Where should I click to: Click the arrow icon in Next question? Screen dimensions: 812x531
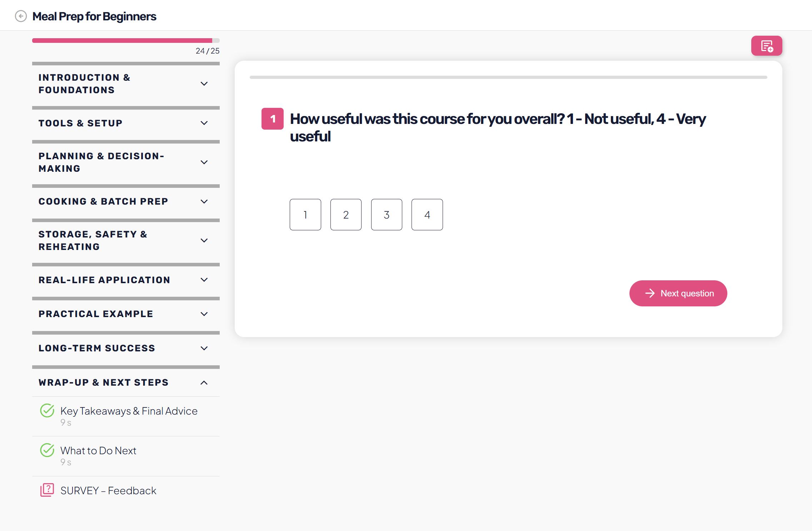point(650,293)
